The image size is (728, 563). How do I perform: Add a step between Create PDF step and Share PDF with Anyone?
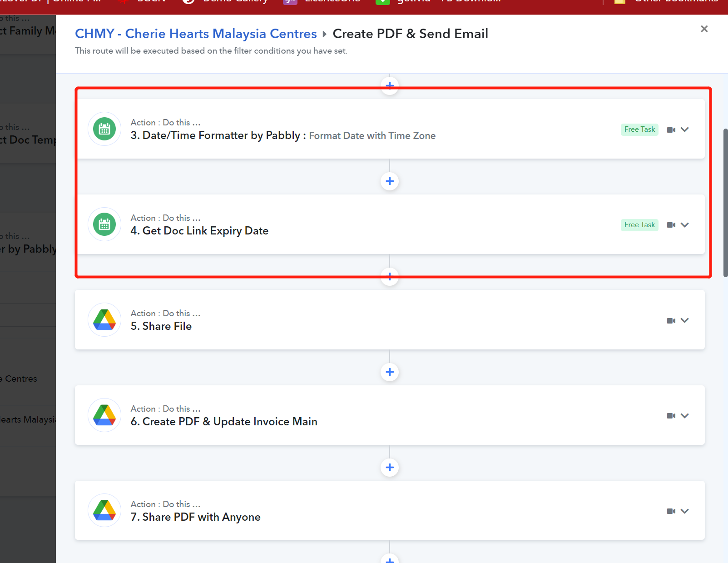tap(390, 468)
